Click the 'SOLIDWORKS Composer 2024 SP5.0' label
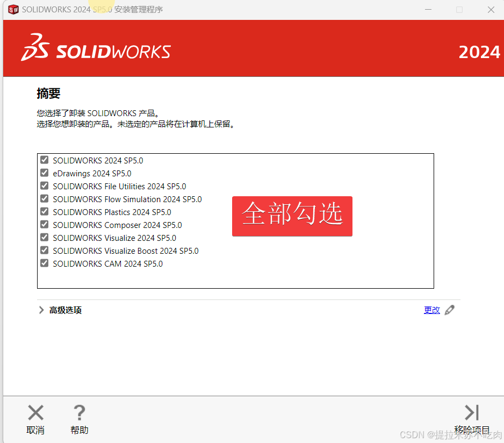Screen dimensions: 504x443 pos(117,225)
